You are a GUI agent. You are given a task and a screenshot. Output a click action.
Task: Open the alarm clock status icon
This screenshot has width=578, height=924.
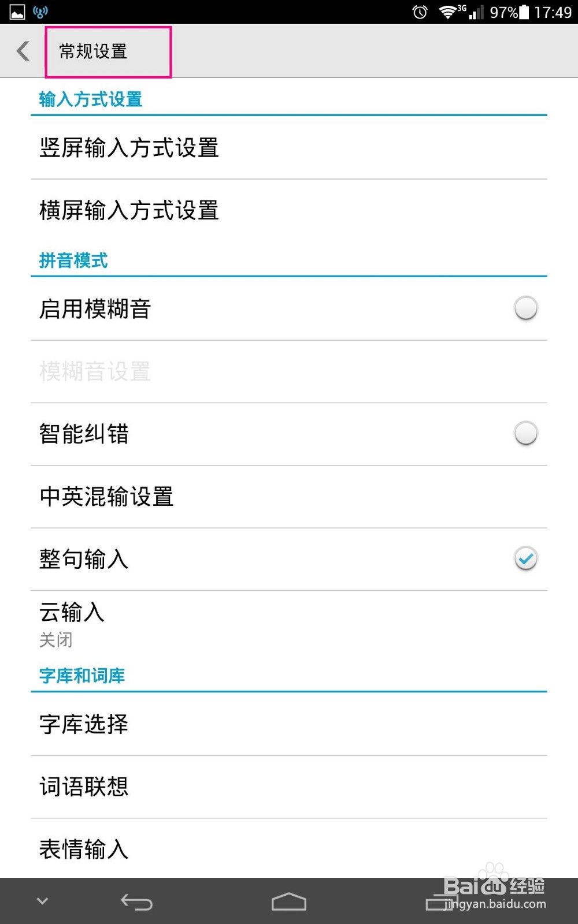click(420, 12)
